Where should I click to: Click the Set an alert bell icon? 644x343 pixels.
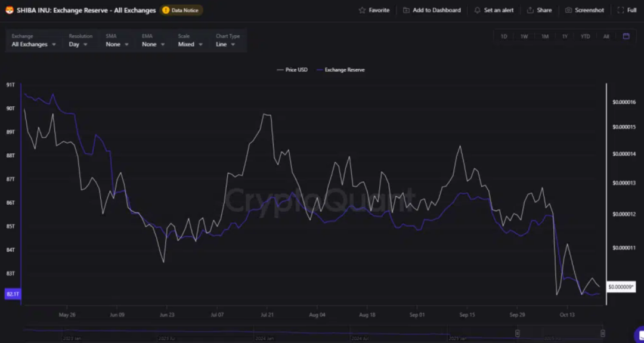(x=477, y=10)
